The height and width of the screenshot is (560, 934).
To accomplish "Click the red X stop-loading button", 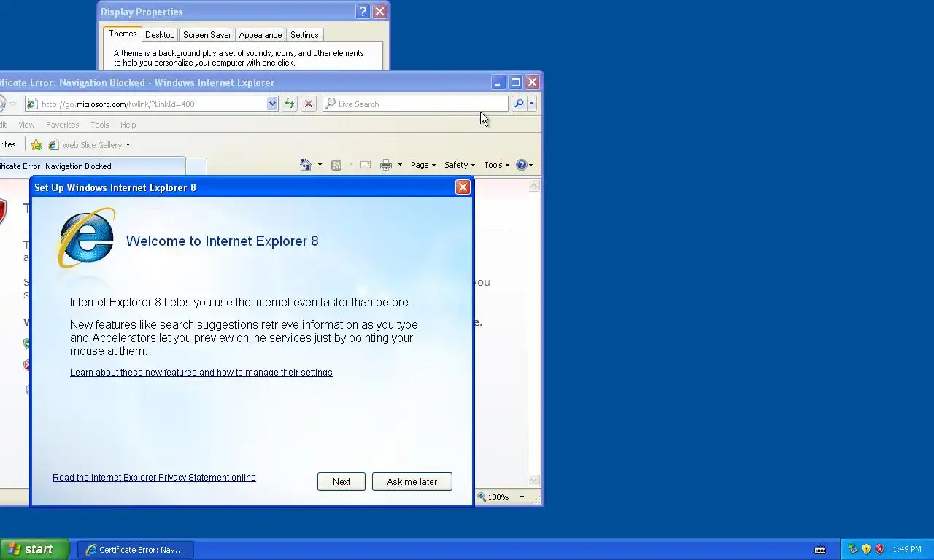I will click(x=309, y=104).
